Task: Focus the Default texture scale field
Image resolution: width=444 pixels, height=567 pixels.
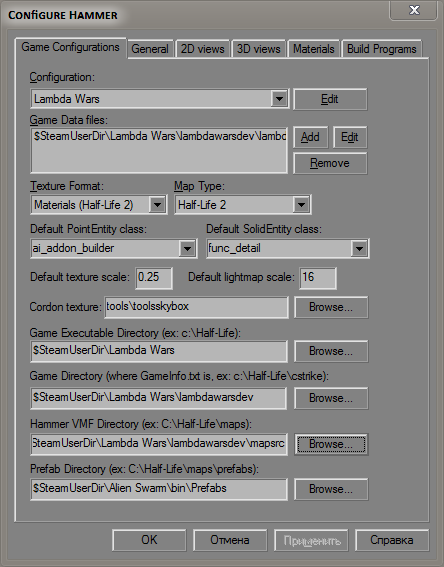Action: [154, 278]
